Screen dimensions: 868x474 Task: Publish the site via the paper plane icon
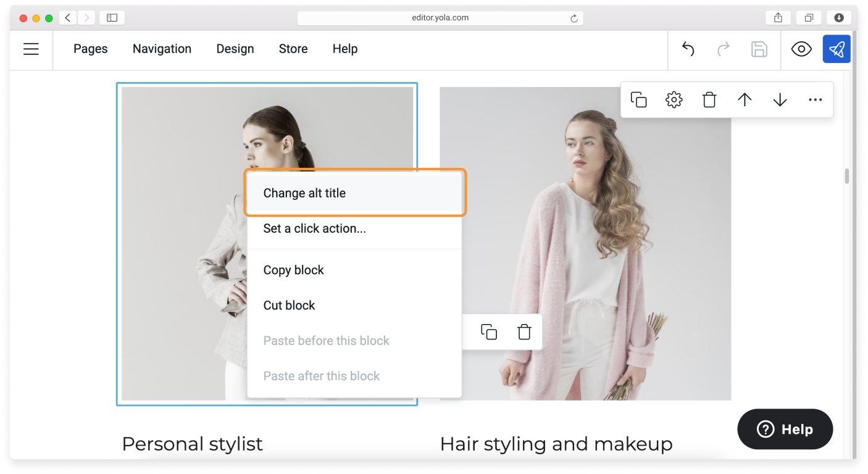click(837, 49)
